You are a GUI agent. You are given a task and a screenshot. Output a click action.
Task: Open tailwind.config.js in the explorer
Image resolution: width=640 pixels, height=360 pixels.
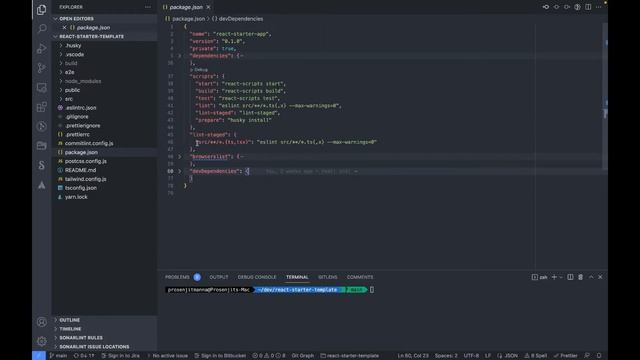point(85,179)
